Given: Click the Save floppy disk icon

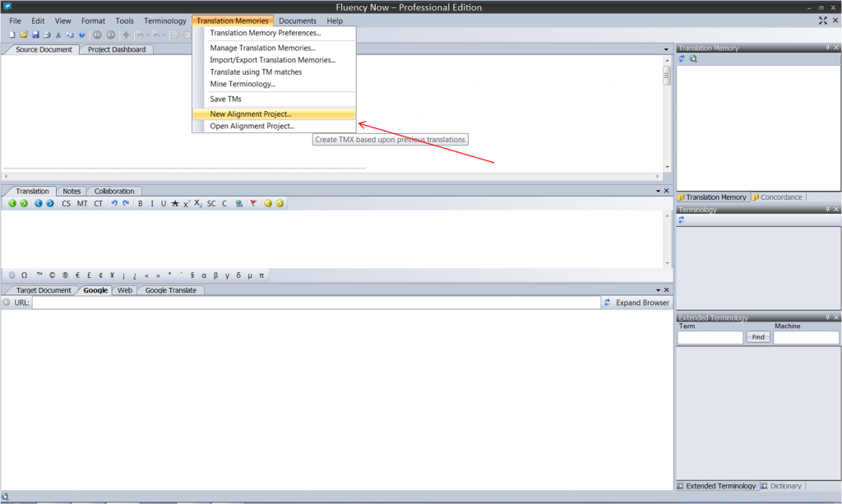Looking at the screenshot, I should (35, 35).
